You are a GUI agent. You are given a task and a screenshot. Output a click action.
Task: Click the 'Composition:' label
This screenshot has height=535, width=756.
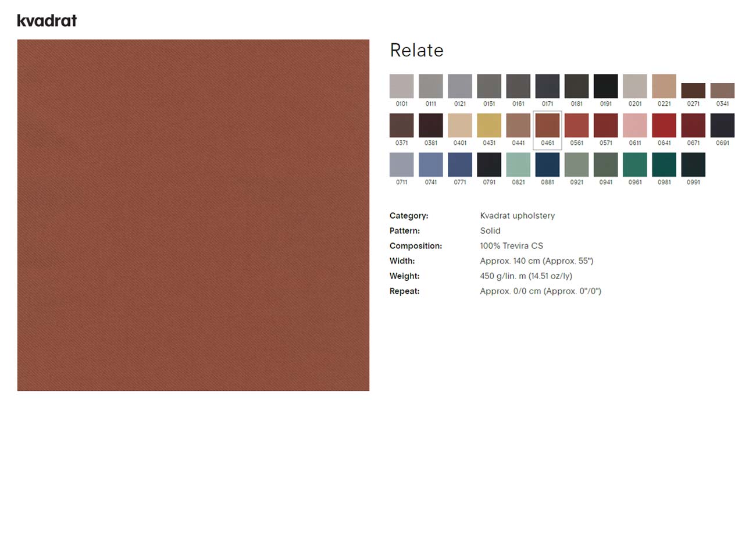point(416,246)
